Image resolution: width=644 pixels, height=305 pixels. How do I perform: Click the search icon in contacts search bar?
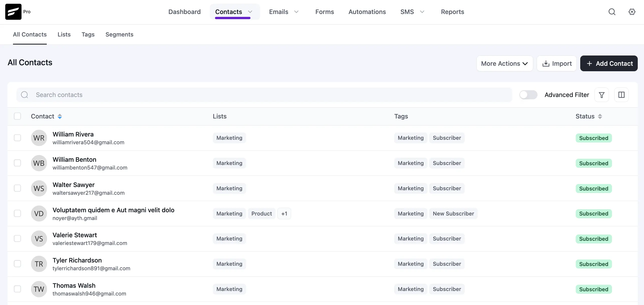(x=25, y=95)
